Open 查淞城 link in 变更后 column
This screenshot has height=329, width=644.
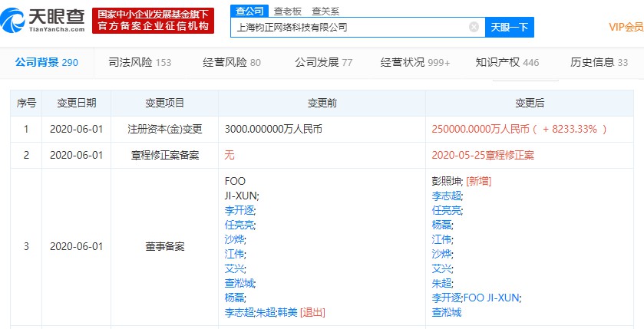[447, 312]
